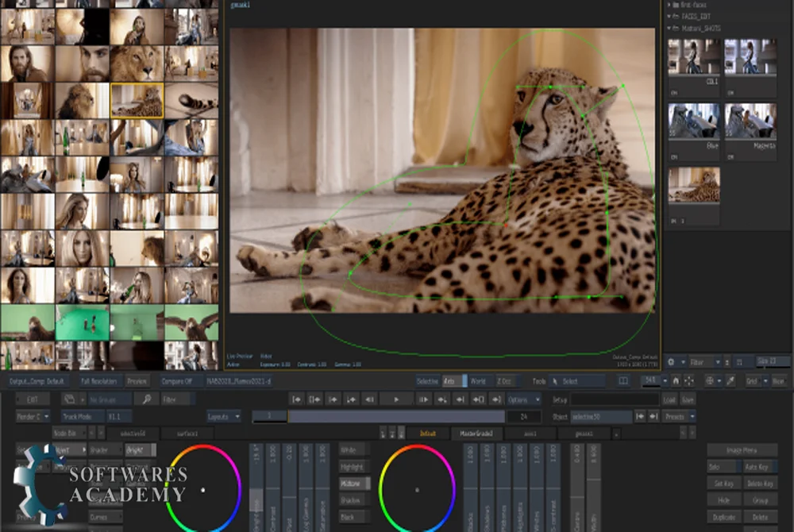Image resolution: width=794 pixels, height=532 pixels.
Task: Click the third transport icon from the left
Action: tap(333, 399)
